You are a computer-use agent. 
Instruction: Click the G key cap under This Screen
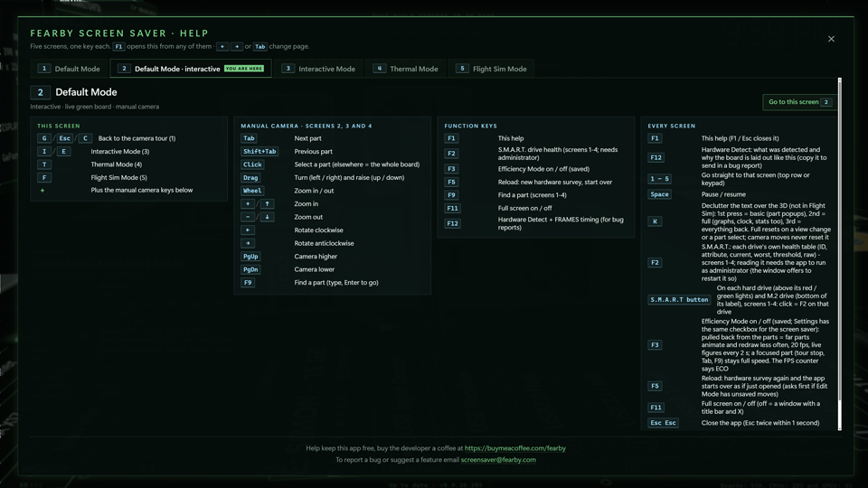(x=44, y=138)
